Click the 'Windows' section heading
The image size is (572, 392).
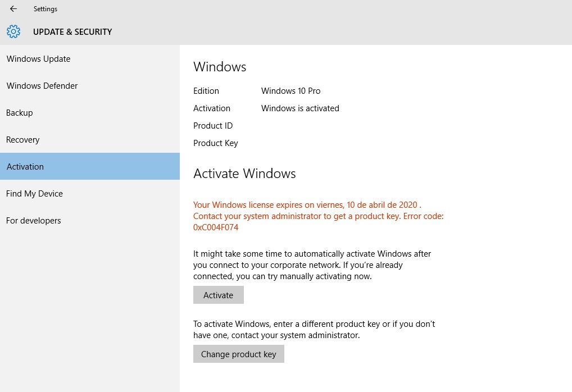point(220,67)
